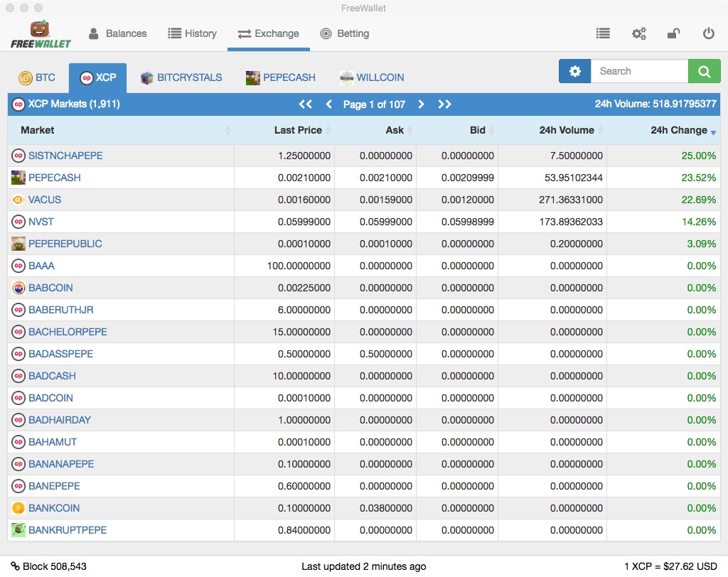
Task: Sort the table by the Last Price header
Action: pyautogui.click(x=298, y=130)
